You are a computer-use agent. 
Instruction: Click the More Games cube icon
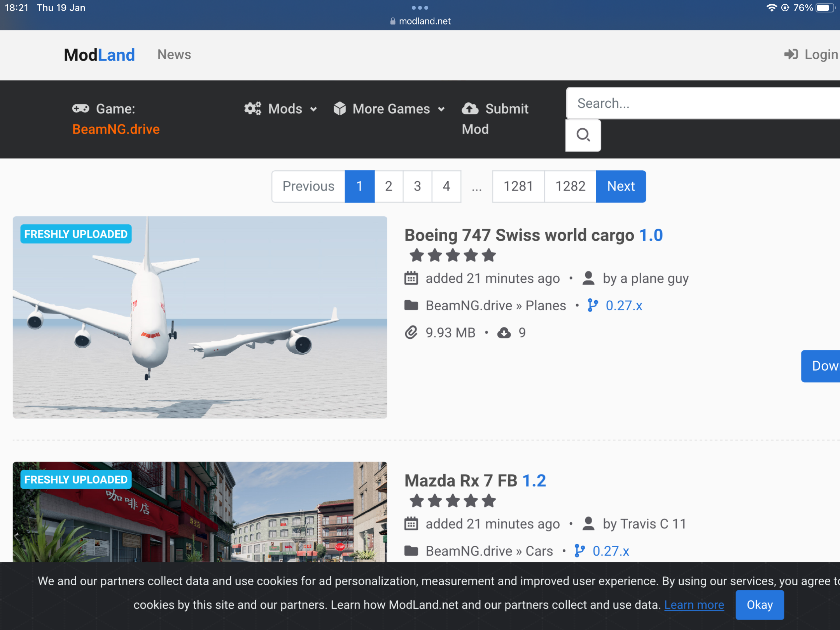point(339,109)
